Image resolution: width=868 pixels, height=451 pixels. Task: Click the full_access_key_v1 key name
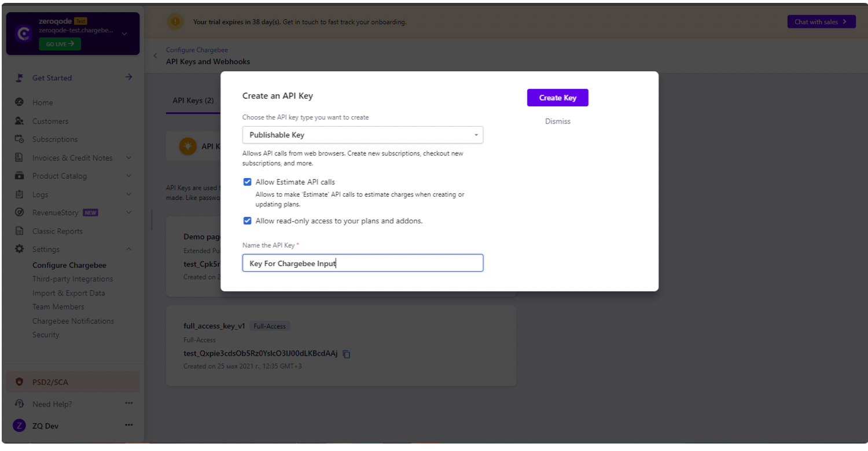(x=214, y=326)
